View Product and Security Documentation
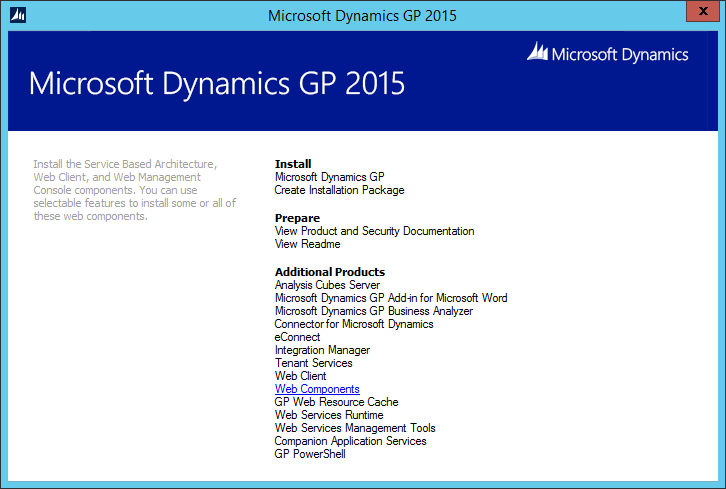 coord(374,231)
